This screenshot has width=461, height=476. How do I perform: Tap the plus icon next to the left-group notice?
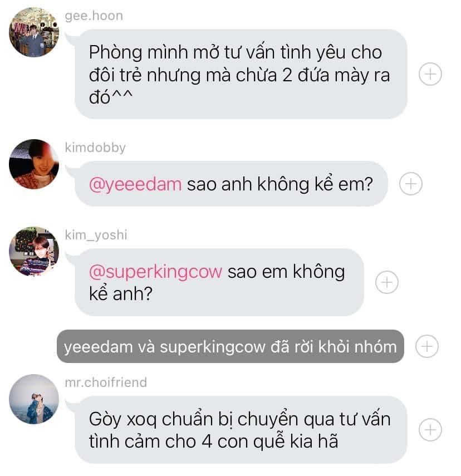tap(426, 346)
